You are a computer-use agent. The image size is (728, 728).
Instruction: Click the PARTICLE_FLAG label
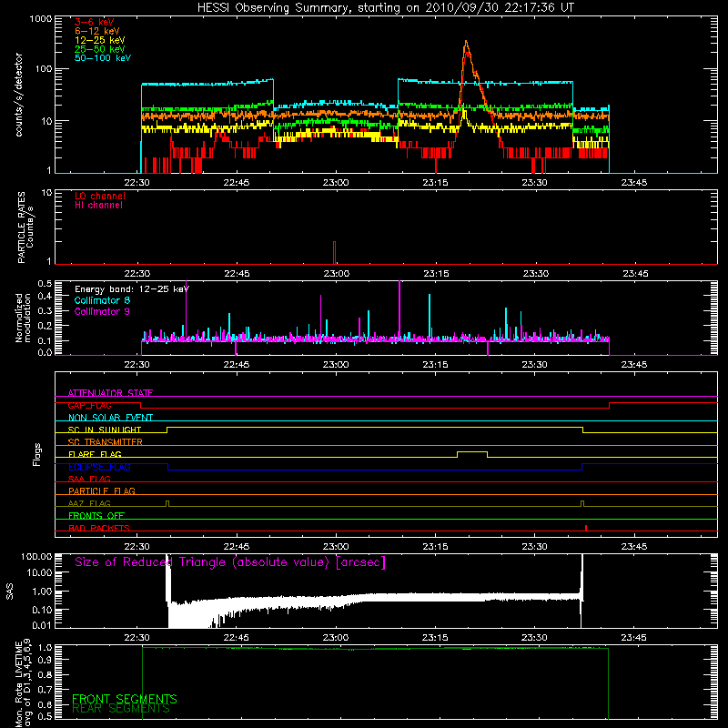click(102, 490)
